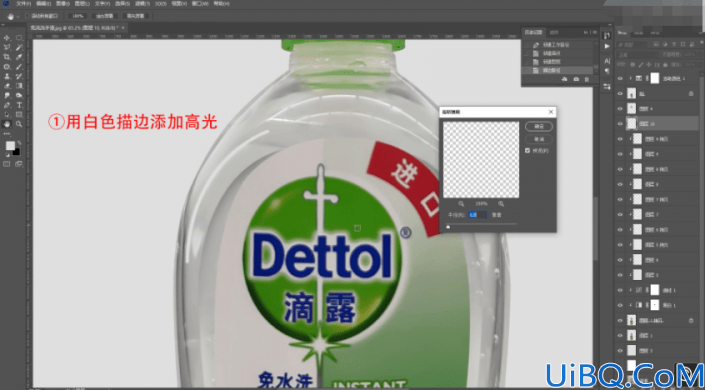Select the Clone Stamp tool

[x=7, y=76]
